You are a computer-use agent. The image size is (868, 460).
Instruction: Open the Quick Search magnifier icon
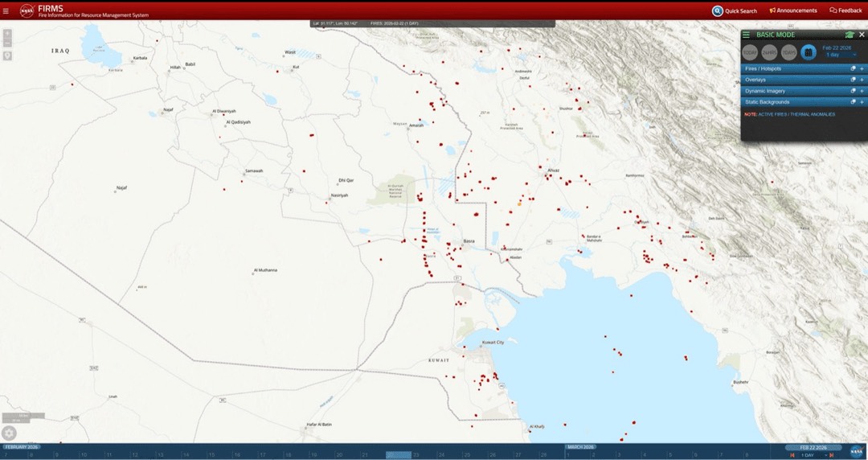click(718, 10)
